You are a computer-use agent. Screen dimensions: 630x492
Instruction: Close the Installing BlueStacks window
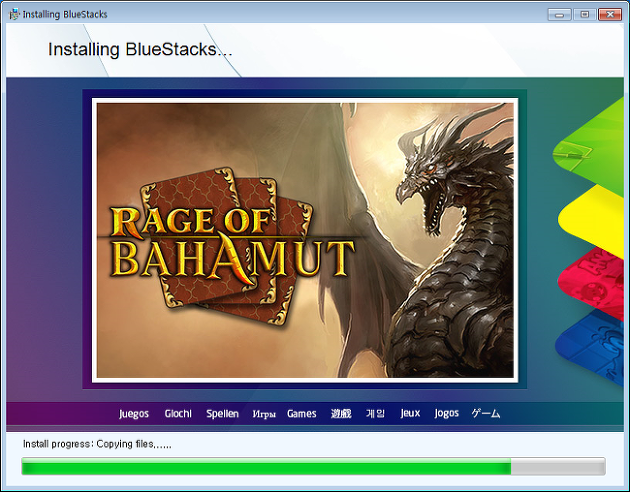coord(610,15)
